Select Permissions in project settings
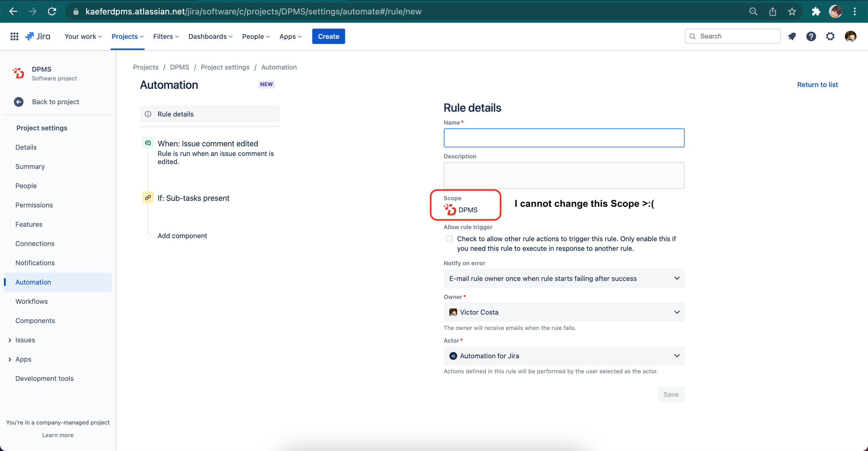868x451 pixels. [34, 205]
